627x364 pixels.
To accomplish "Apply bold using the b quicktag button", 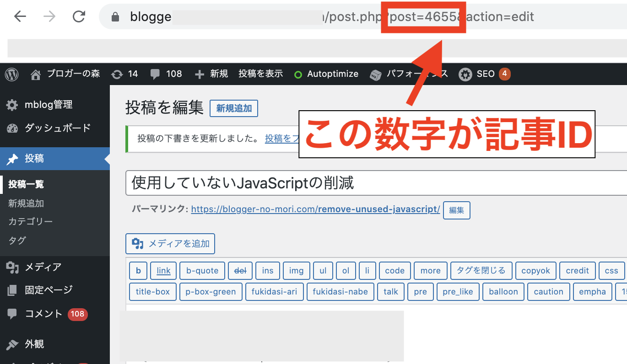I will coord(138,270).
